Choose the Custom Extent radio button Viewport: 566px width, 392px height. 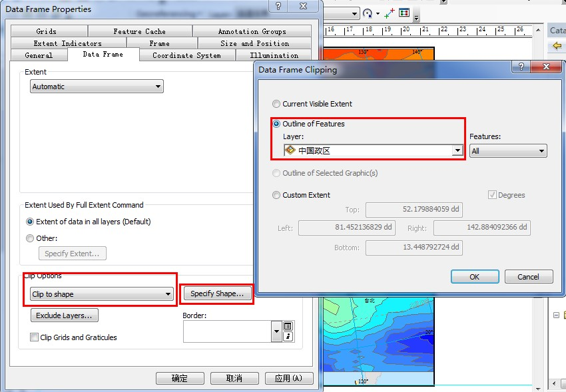276,195
